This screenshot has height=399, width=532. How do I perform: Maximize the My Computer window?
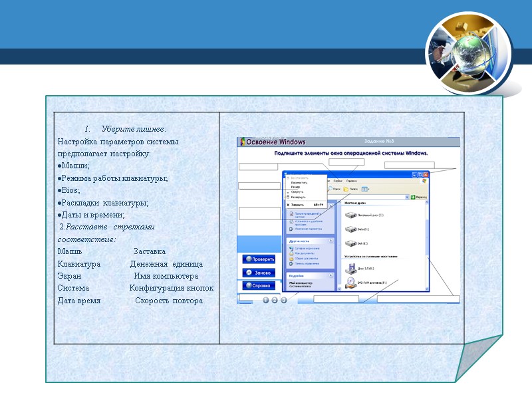[420, 175]
